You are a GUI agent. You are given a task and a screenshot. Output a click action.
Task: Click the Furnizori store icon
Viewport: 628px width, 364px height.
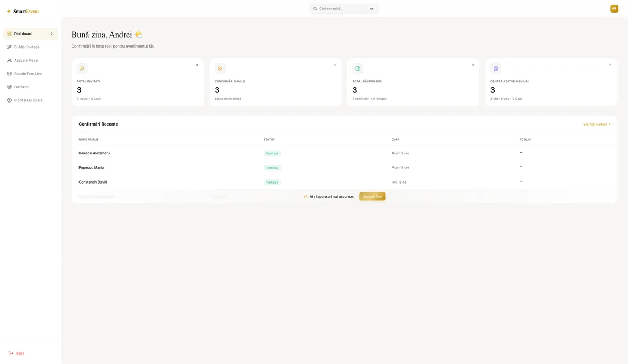(x=9, y=87)
